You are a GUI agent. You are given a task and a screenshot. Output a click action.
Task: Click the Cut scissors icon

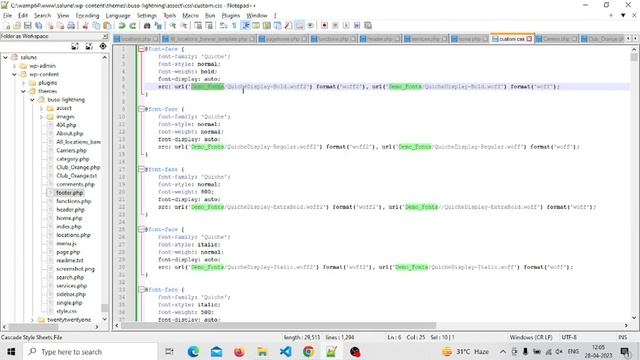pos(85,26)
